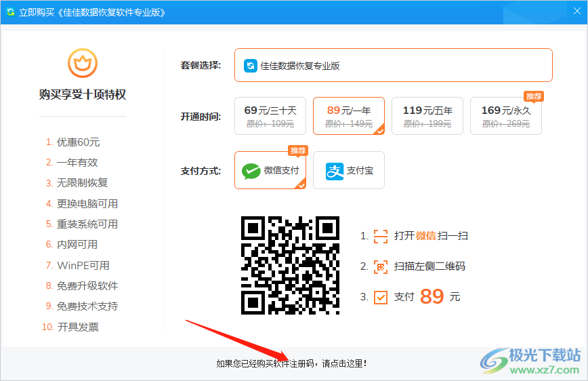Click the blue Alipay logo
Screen dimensions: 588x381
(x=335, y=172)
